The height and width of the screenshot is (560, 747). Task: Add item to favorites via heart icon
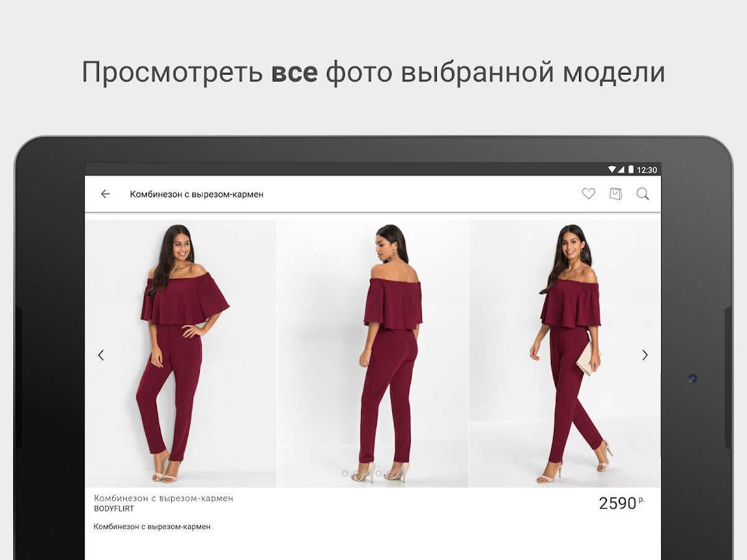pos(588,194)
